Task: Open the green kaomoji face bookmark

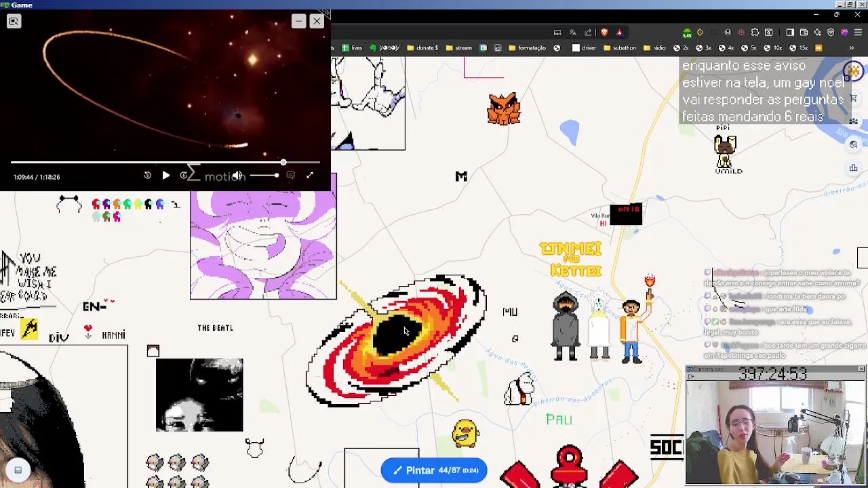Action: tap(385, 47)
